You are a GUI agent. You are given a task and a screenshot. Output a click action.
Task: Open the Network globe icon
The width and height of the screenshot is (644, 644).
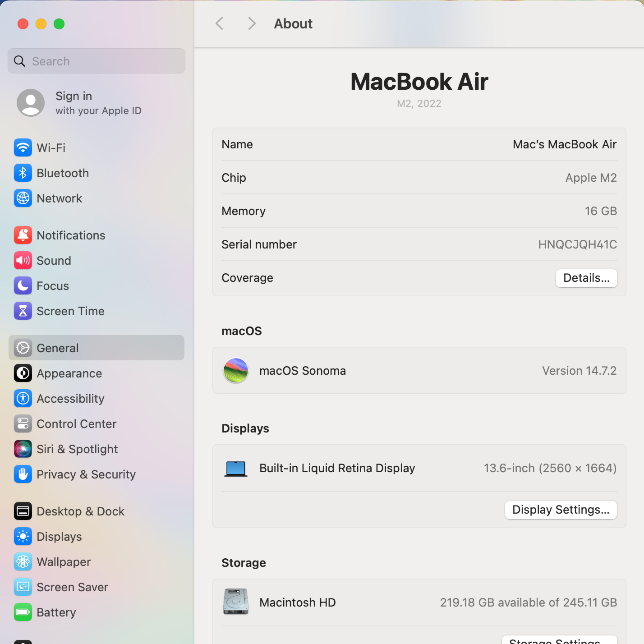point(23,198)
